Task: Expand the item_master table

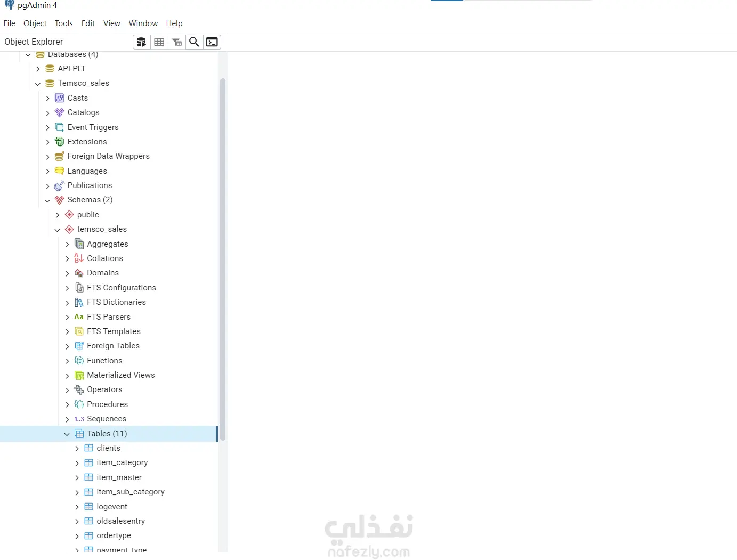Action: 77,478
